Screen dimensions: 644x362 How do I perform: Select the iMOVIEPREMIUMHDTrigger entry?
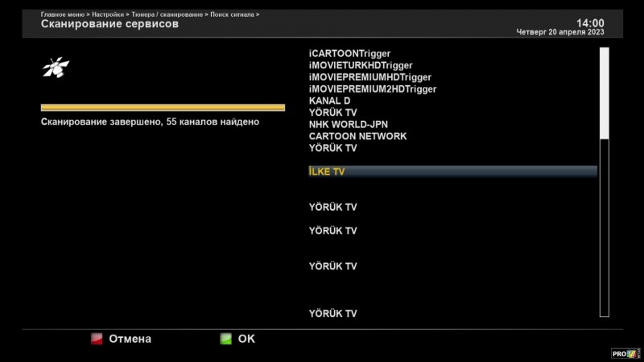[370, 77]
